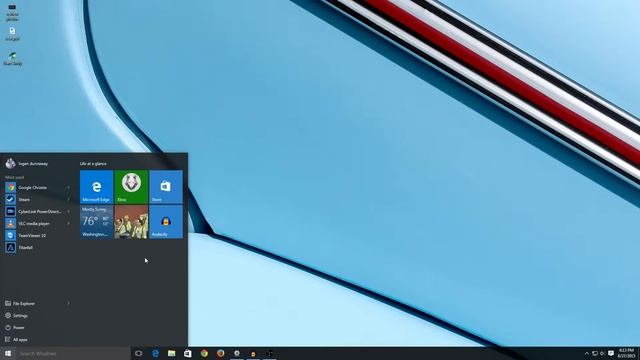640x360 pixels.
Task: Open Firefox from the taskbar
Action: pos(220,353)
